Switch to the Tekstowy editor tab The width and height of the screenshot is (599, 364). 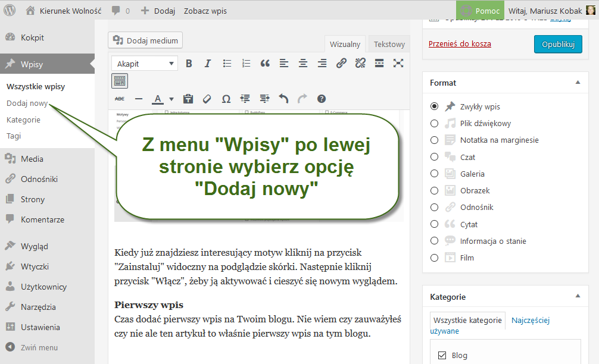pos(389,44)
